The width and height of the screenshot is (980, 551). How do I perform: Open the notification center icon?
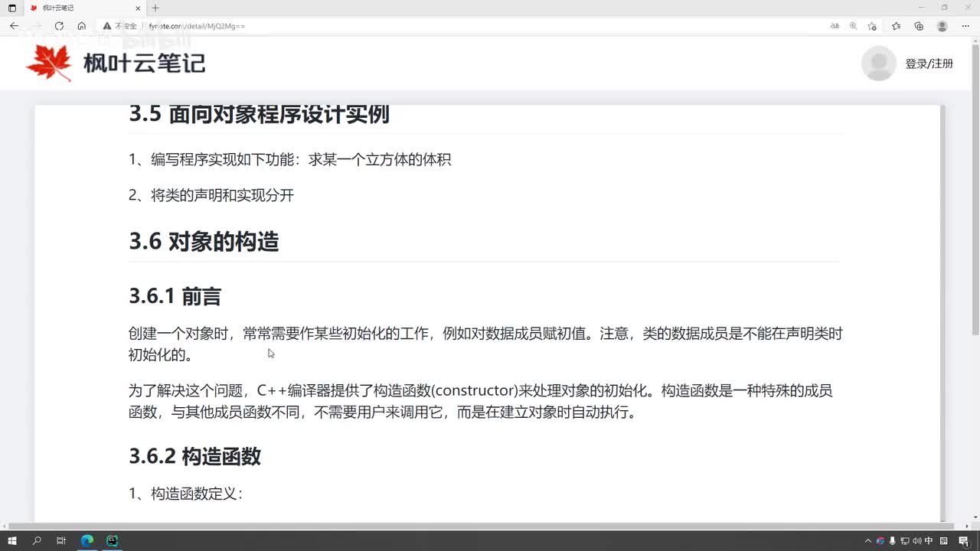pos(963,541)
